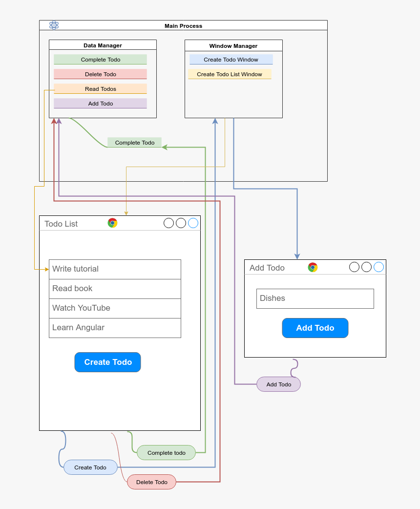
Task: Click second black circle in Todo List titlebar
Action: coord(181,223)
